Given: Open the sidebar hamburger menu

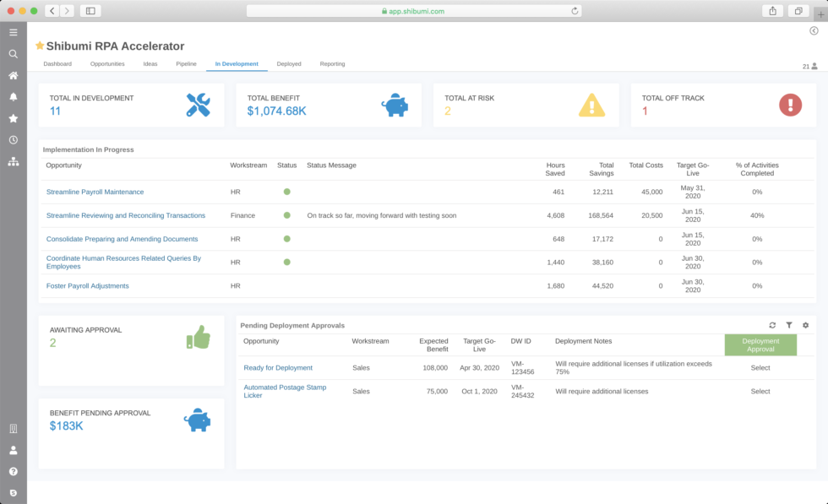Looking at the screenshot, I should tap(14, 32).
